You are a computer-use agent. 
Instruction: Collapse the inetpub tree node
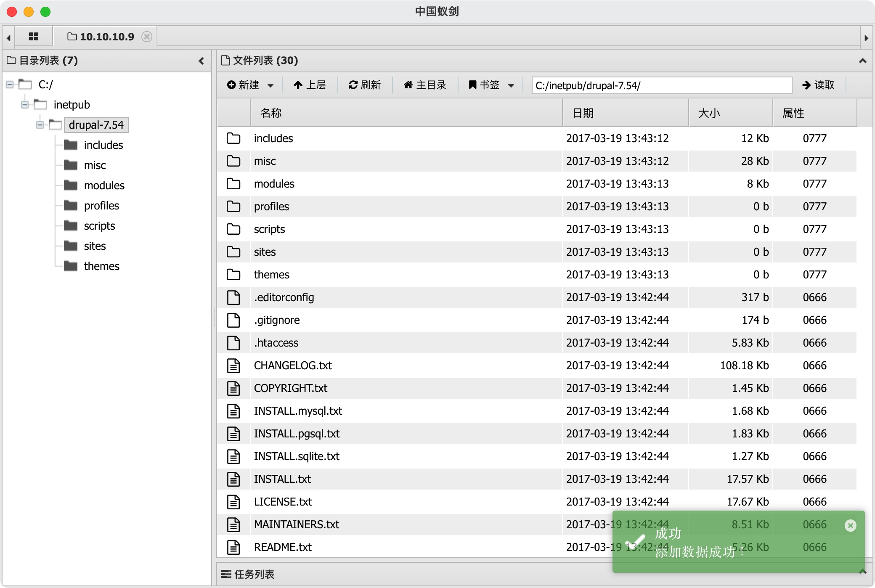pos(25,105)
